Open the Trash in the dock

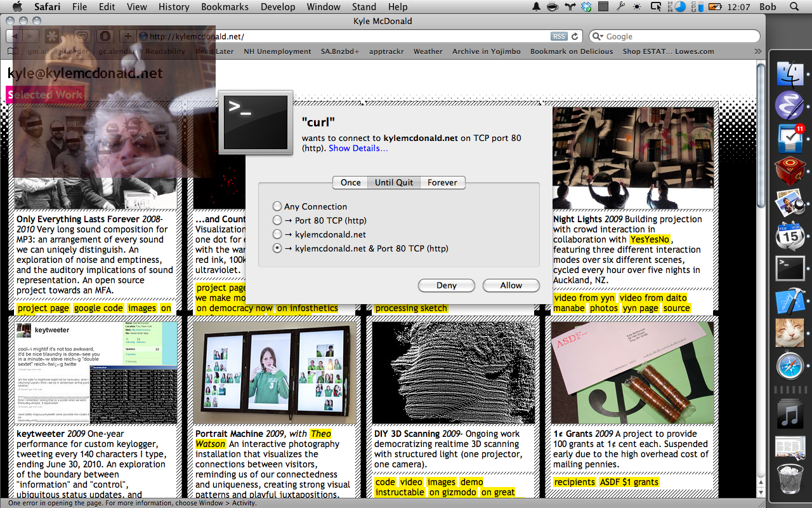click(790, 481)
